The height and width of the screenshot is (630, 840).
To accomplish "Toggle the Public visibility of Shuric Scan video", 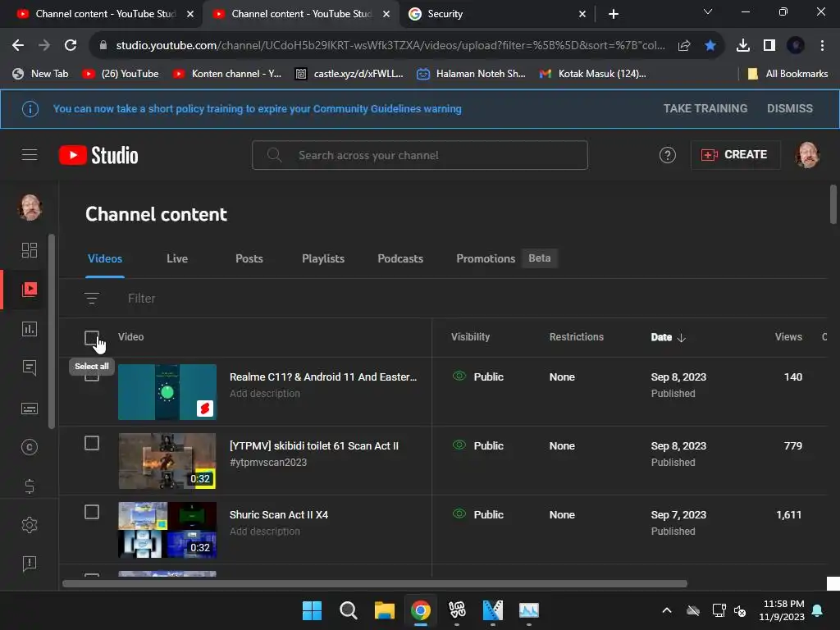I will click(x=478, y=514).
